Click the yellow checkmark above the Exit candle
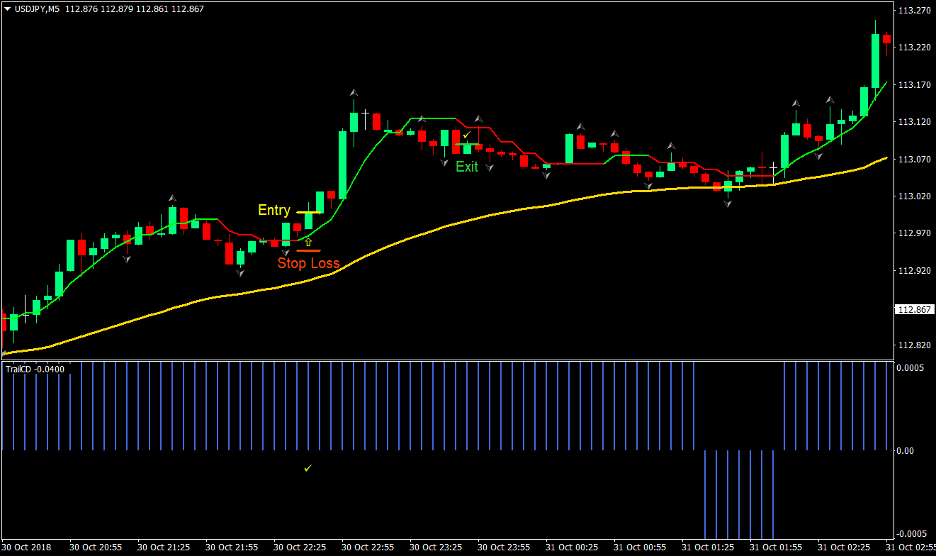This screenshot has height=556, width=936. [466, 134]
